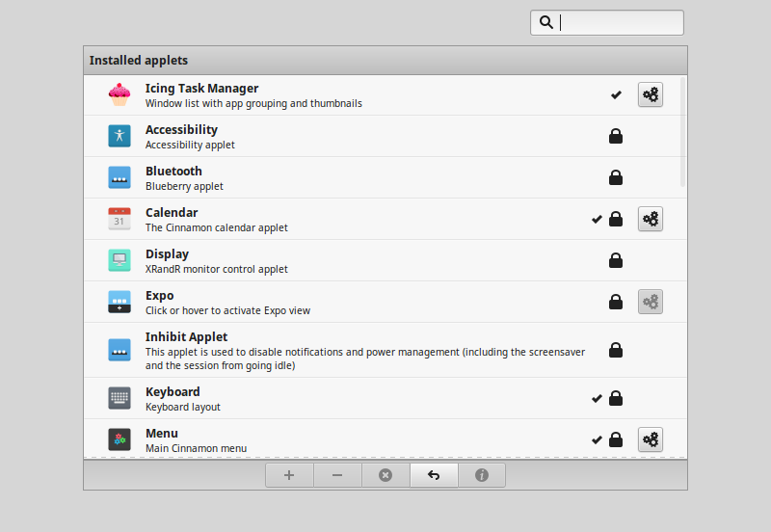Image resolution: width=771 pixels, height=532 pixels.
Task: Click the Keyboard applet icon
Action: coord(120,398)
